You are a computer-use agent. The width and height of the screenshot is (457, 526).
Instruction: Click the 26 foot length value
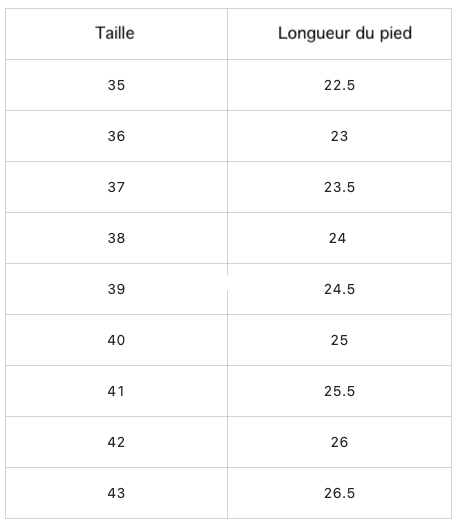(339, 442)
